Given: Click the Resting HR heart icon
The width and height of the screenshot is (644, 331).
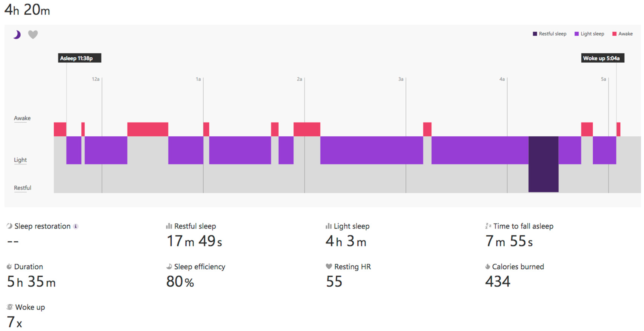Looking at the screenshot, I should click(329, 267).
